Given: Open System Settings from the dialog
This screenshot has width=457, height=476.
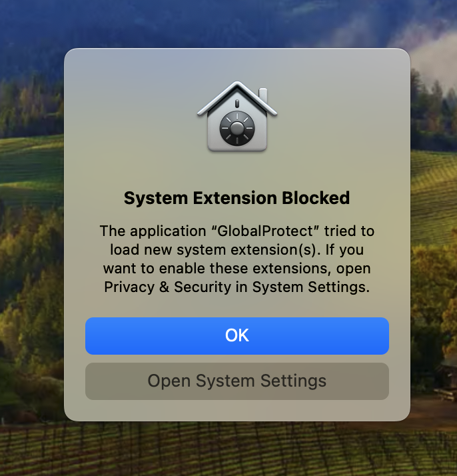Looking at the screenshot, I should 236,381.
